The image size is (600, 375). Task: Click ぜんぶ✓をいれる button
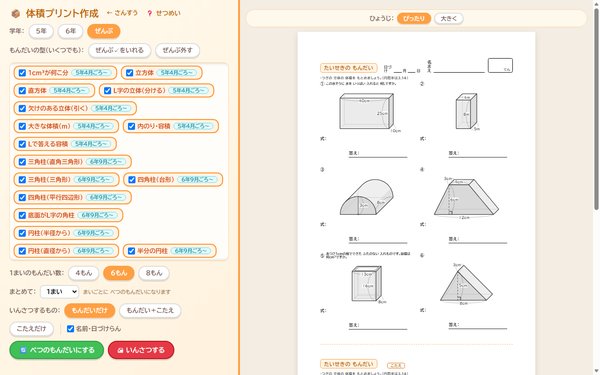click(119, 50)
